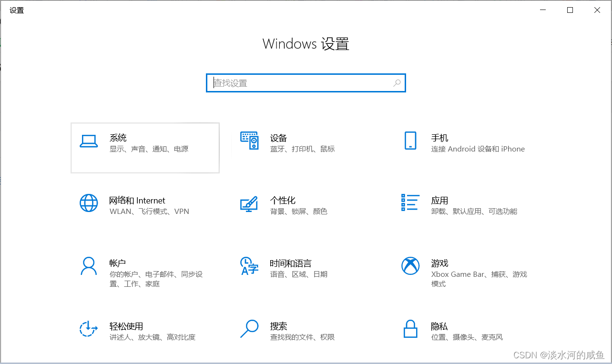
Task: Select the 设备 category title
Action: point(278,138)
